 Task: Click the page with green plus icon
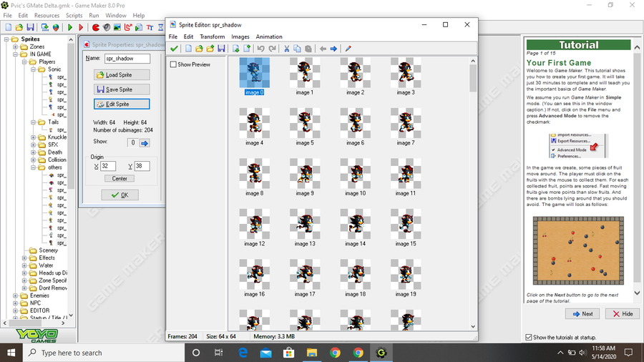[x=247, y=49]
